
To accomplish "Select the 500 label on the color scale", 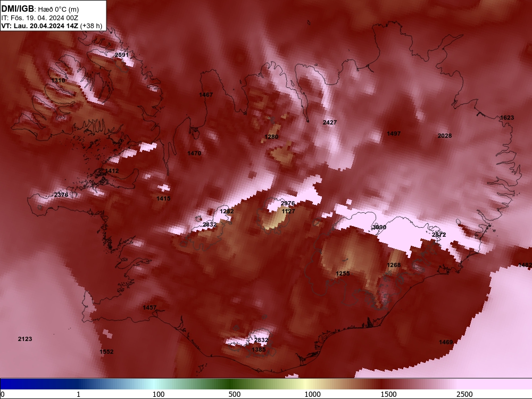I will point(235,394).
